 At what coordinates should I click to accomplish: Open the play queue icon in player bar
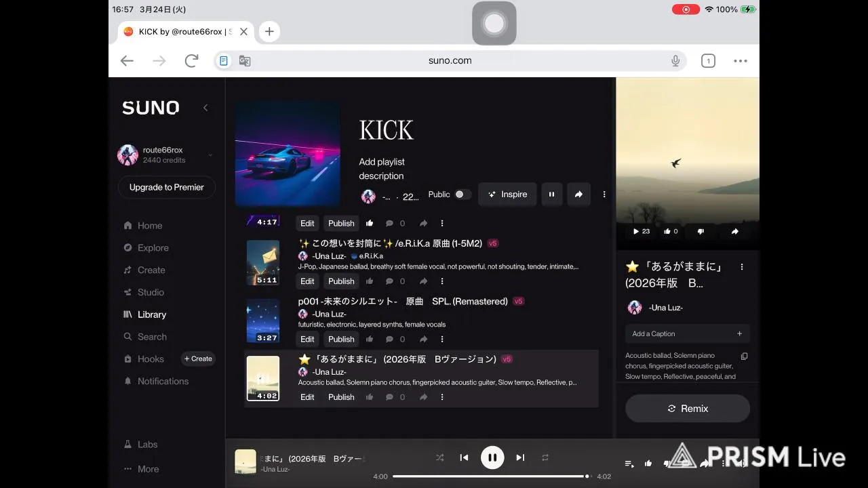point(629,464)
